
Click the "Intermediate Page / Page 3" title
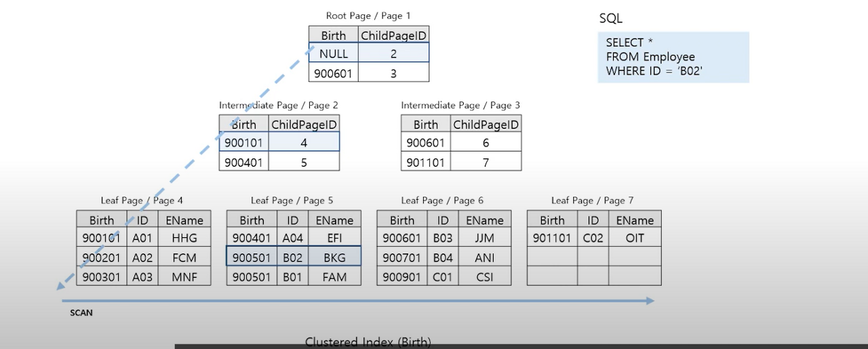(x=460, y=105)
